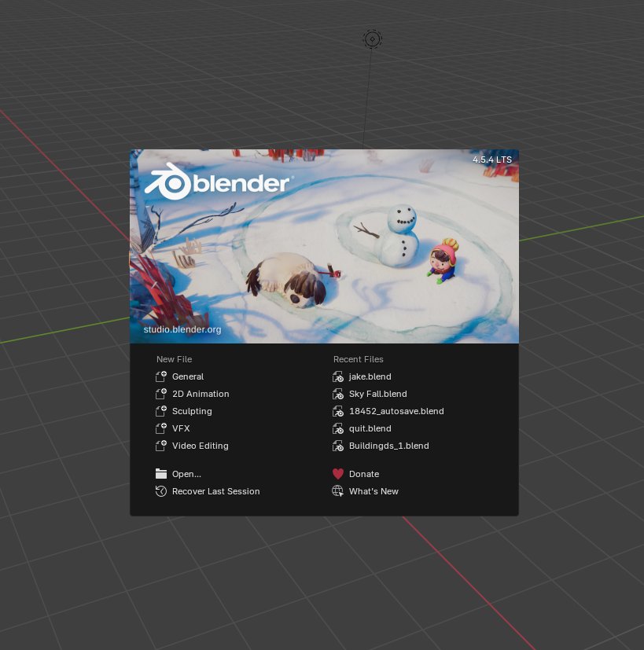Click the new-file icon beside Video Editing
Image resolution: width=644 pixels, height=650 pixels.
point(161,446)
